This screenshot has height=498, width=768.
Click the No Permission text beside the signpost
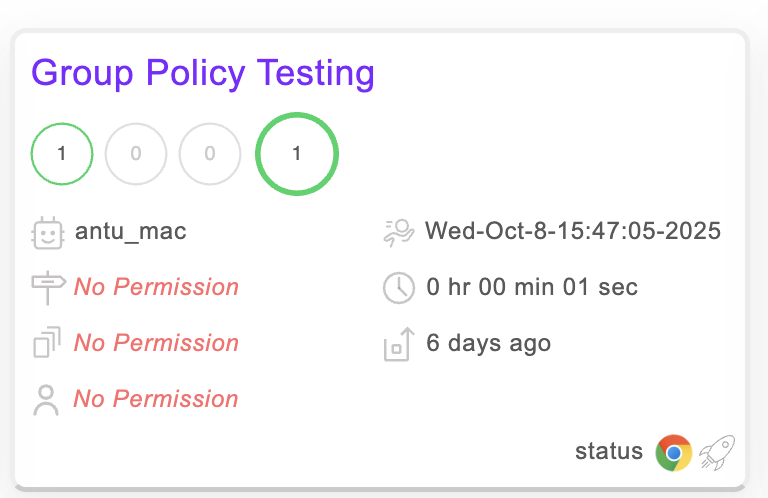(156, 288)
